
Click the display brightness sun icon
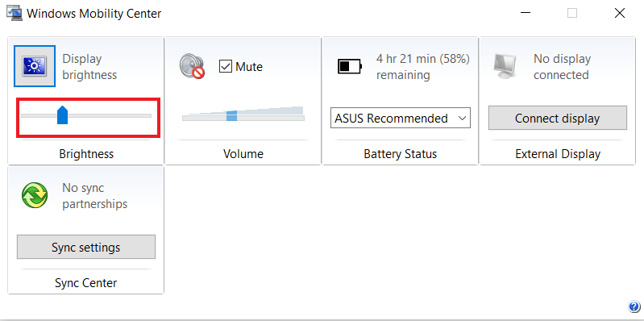35,66
